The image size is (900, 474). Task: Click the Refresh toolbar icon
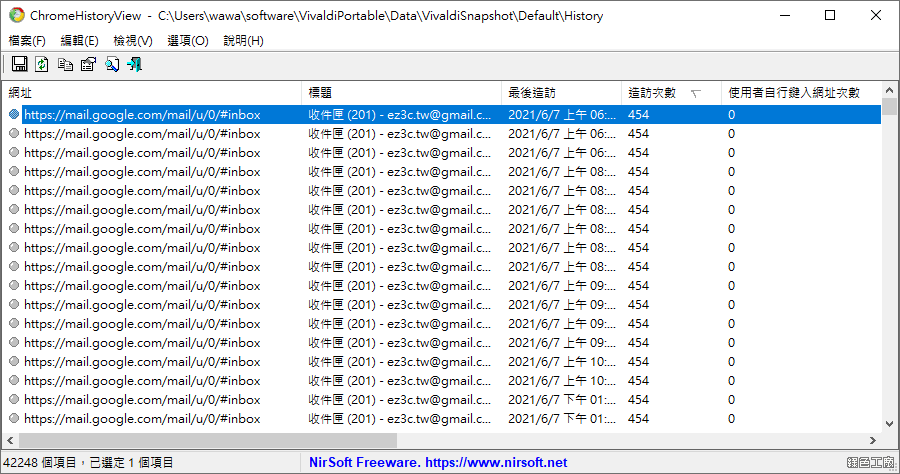42,64
